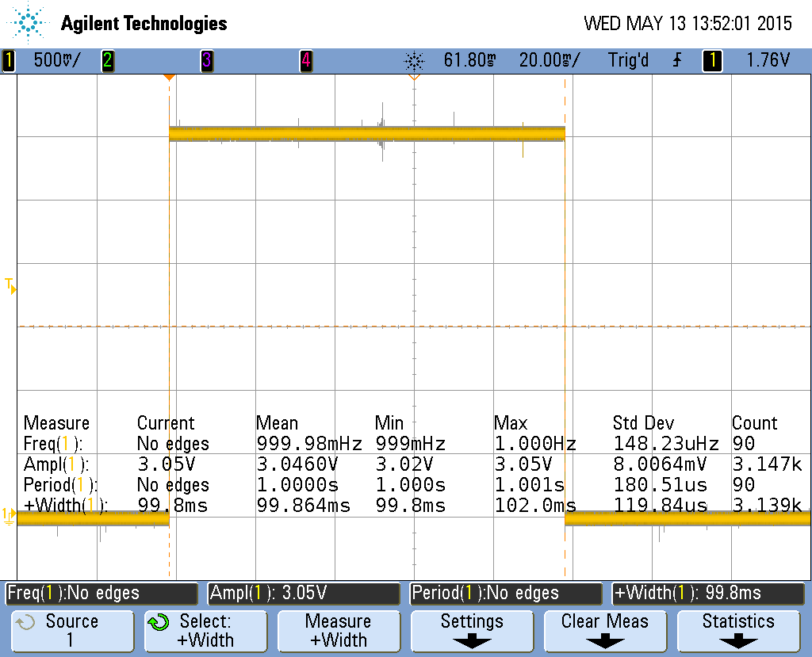
Task: Click the channel 1 ground level marker
Action: tap(9, 516)
